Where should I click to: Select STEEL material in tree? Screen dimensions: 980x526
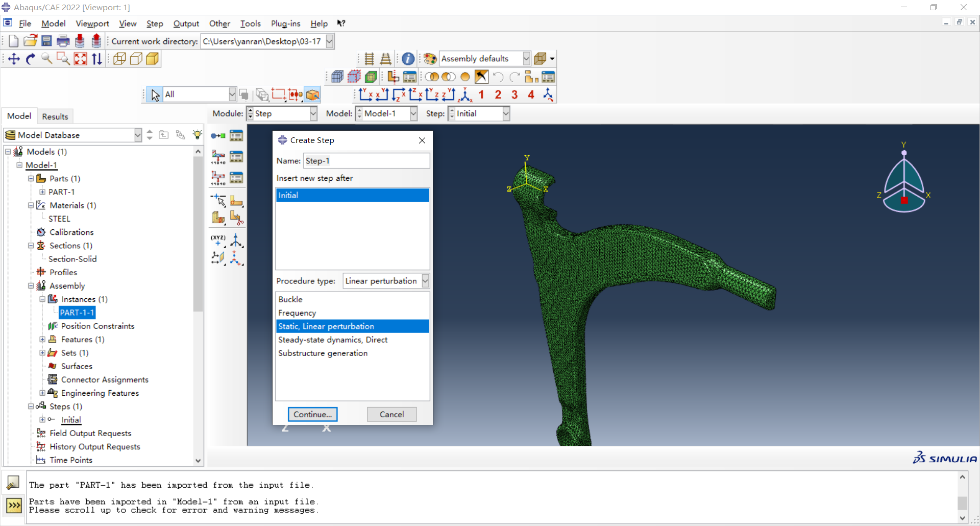click(x=59, y=219)
